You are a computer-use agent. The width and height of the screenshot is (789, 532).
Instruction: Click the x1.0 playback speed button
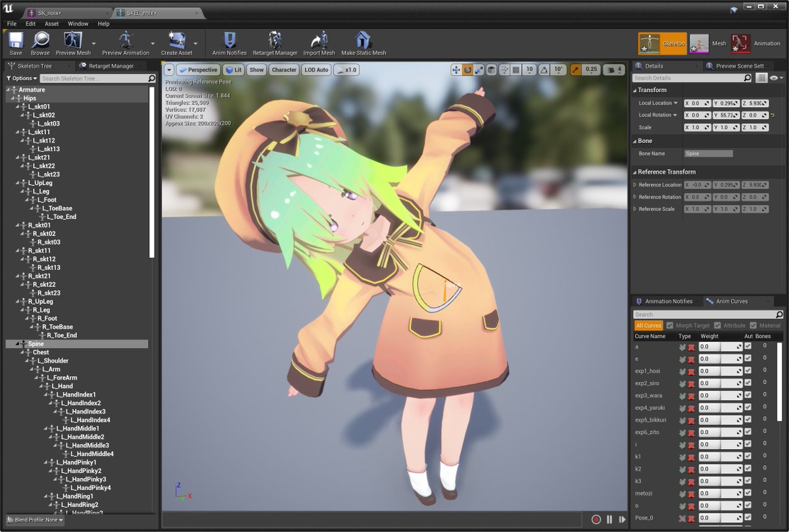(x=347, y=70)
